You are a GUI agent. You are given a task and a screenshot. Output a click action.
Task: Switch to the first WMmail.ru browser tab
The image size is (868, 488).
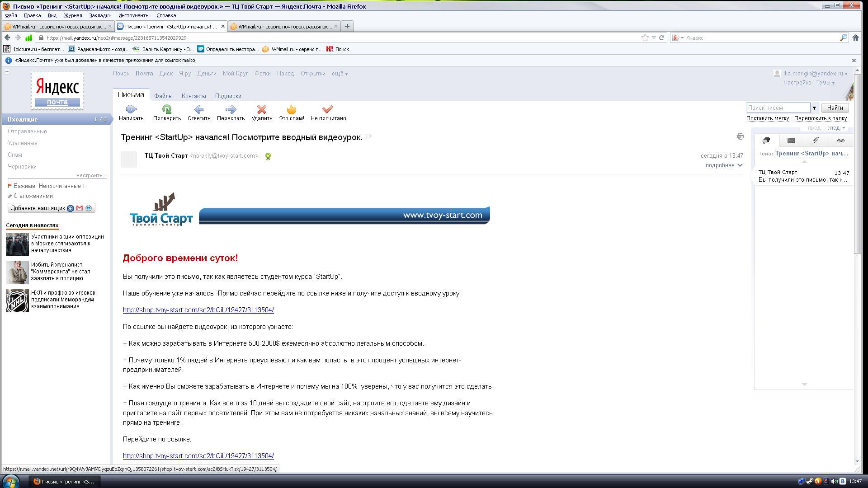click(58, 26)
